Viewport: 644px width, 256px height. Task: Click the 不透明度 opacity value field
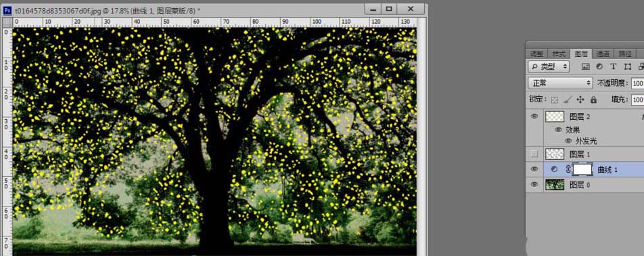click(x=638, y=83)
